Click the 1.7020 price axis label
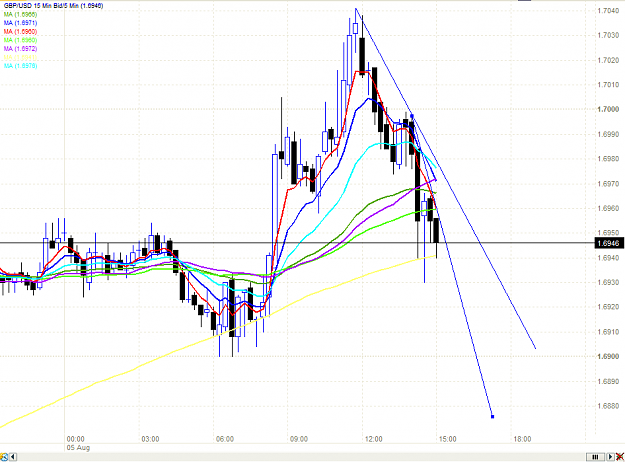The height and width of the screenshot is (462, 625). [608, 60]
